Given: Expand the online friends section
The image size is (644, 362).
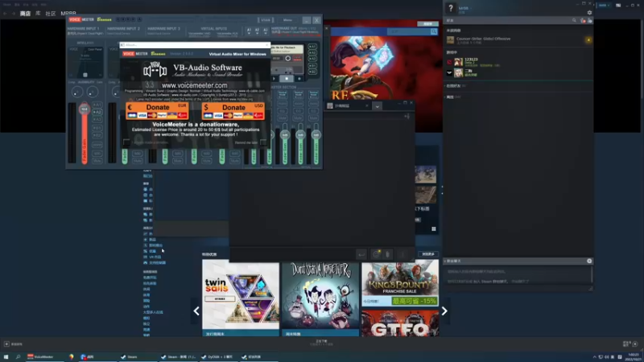Looking at the screenshot, I should 456,86.
